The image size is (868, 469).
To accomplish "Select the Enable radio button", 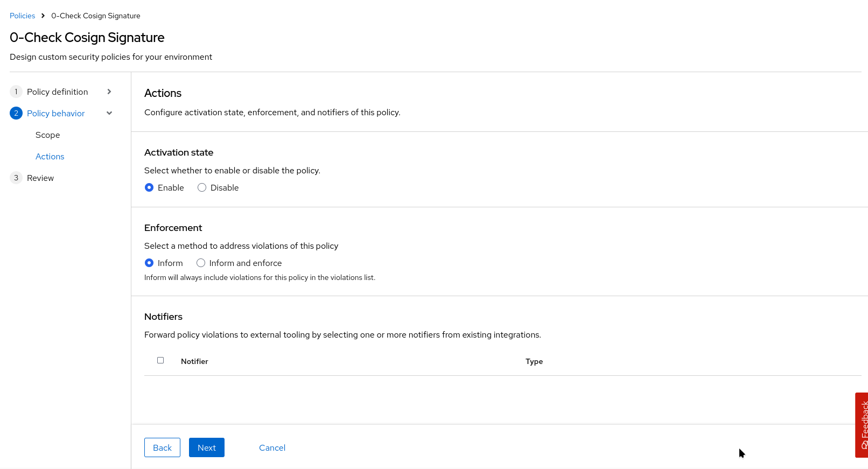I will (149, 187).
